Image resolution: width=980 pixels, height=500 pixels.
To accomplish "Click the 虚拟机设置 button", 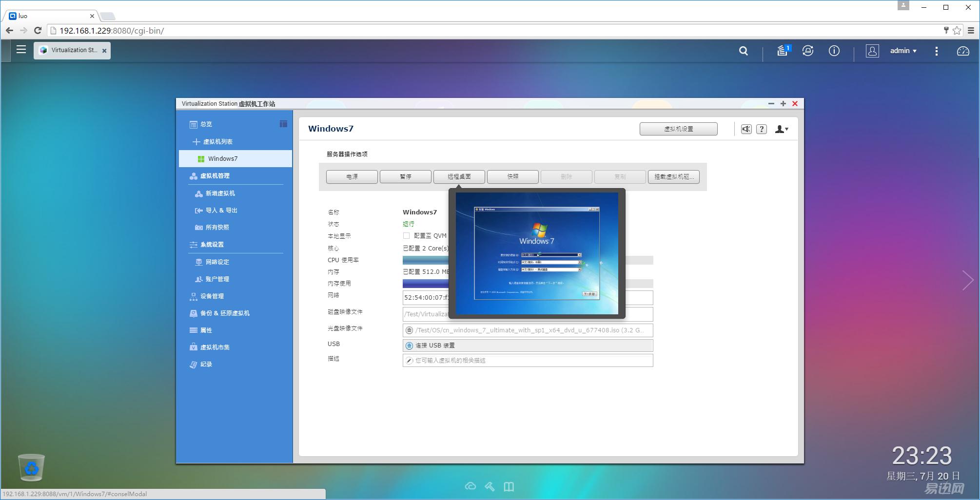I will point(678,129).
